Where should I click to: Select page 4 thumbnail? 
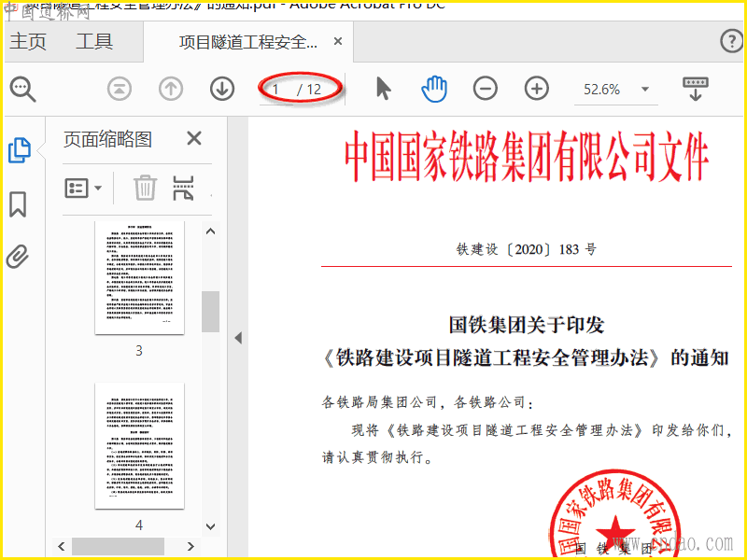point(139,446)
